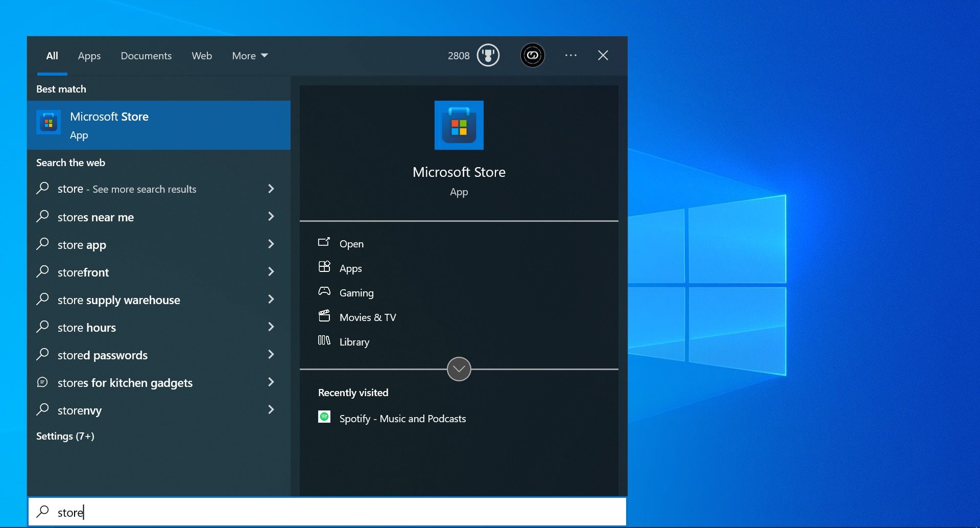The image size is (980, 528).
Task: Switch to the Web tab
Action: point(202,56)
